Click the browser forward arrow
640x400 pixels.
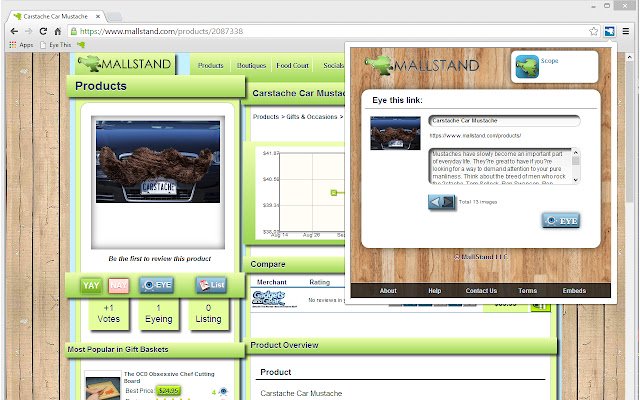point(28,31)
